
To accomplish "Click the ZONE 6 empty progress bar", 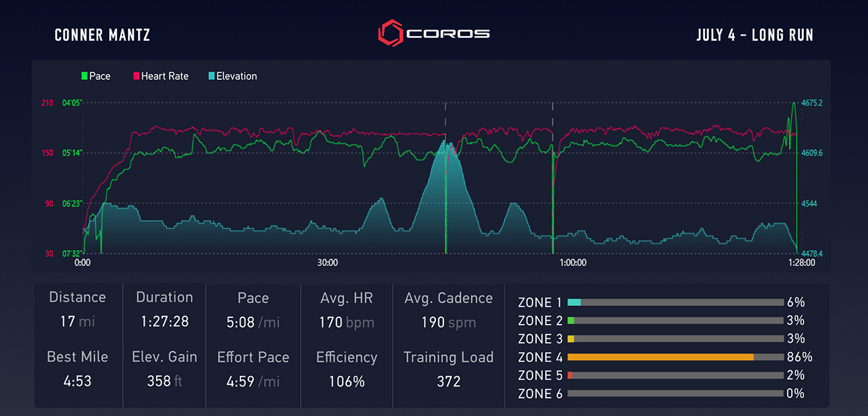I will (x=675, y=394).
